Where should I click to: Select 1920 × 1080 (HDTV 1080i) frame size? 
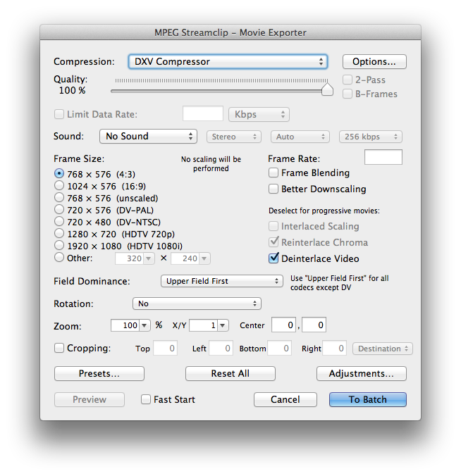59,245
